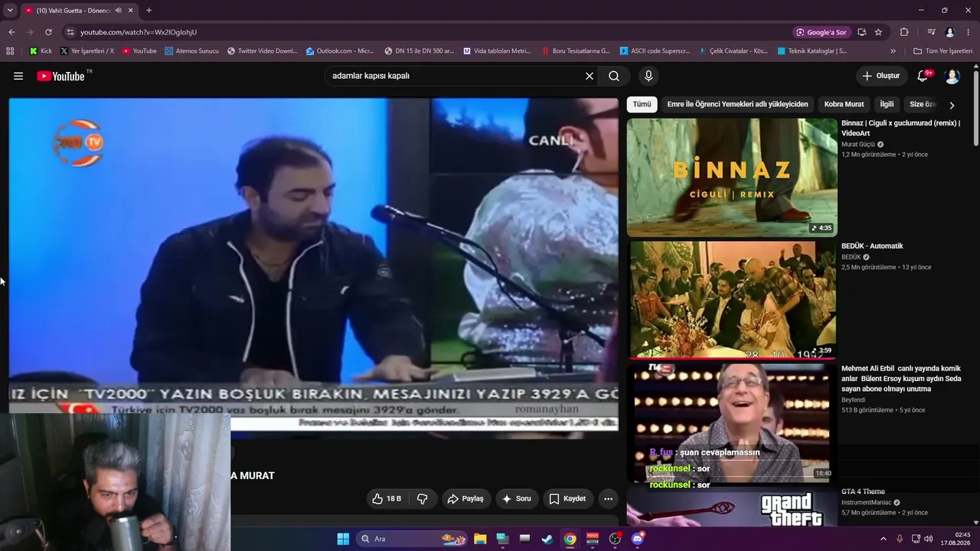Open the apps grid in bookmarks bar

10,51
